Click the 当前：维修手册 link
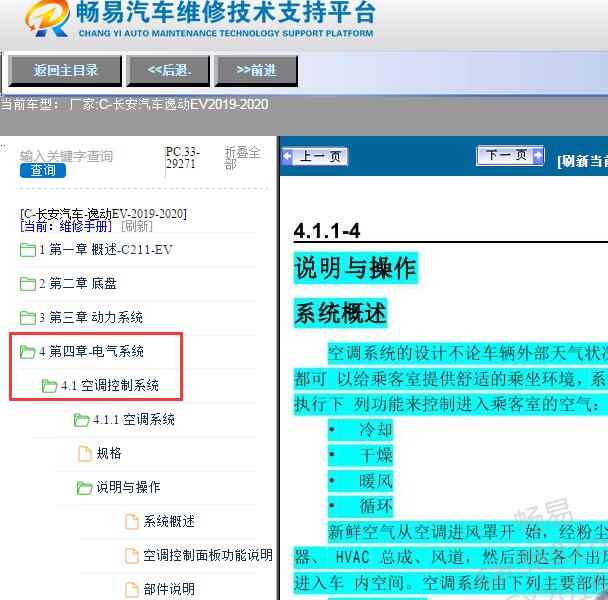 (x=66, y=226)
